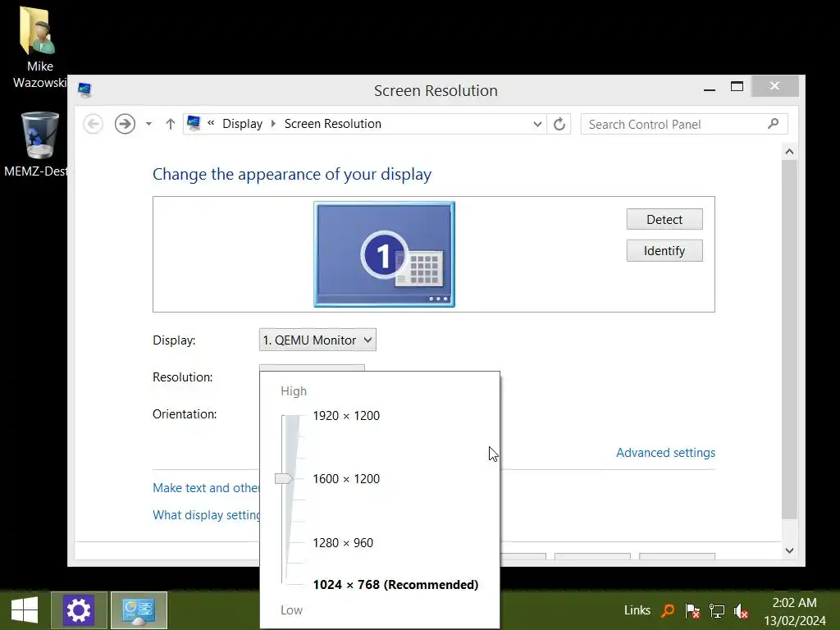Select monitor 1 display thumbnail
This screenshot has height=630, width=840.
coord(384,254)
